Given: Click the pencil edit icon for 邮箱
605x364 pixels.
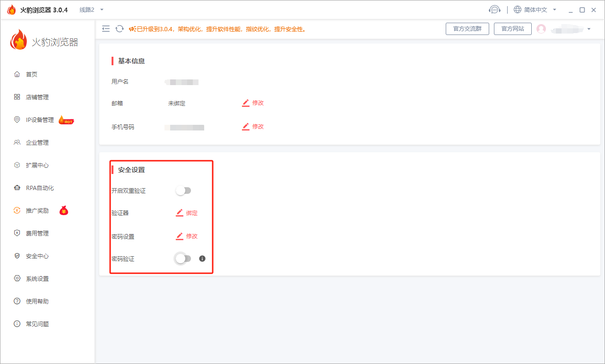Looking at the screenshot, I should pyautogui.click(x=246, y=103).
